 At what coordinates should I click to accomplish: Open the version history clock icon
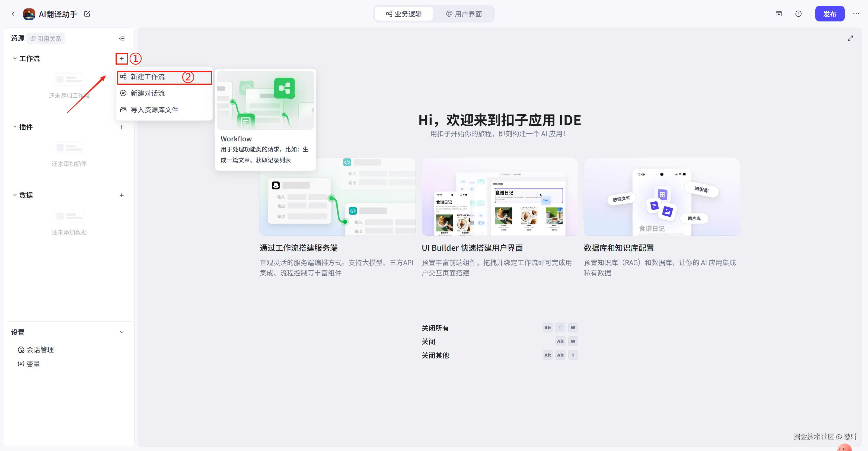(798, 14)
